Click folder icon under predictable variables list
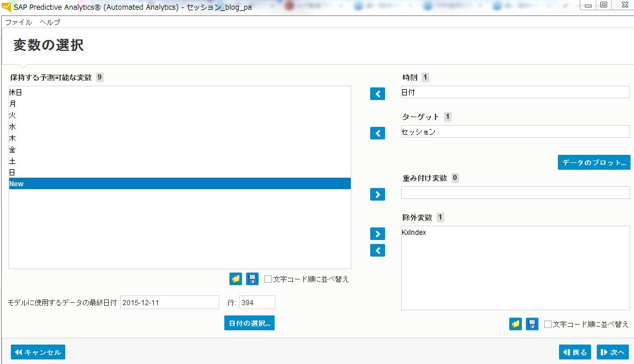This screenshot has width=634, height=364. tap(235, 279)
